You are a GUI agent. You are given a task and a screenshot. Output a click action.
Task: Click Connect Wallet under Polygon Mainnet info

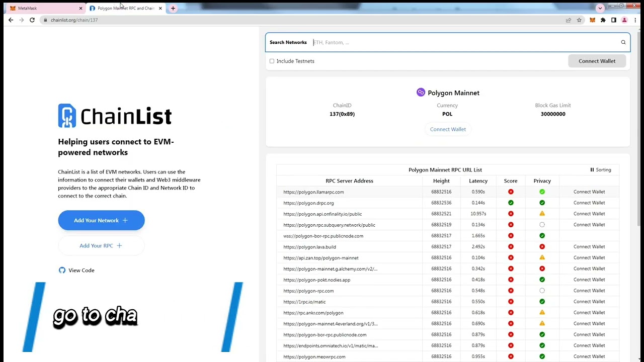(448, 129)
